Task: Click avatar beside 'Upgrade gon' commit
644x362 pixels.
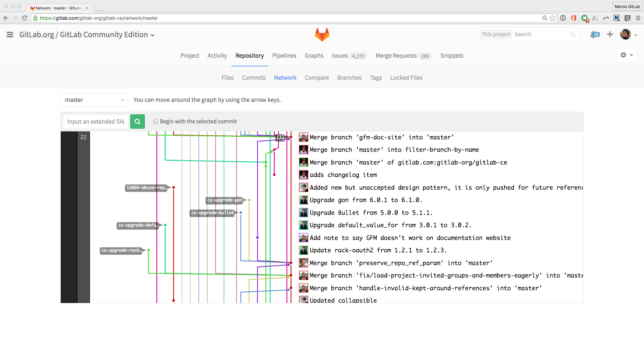Action: [x=304, y=200]
